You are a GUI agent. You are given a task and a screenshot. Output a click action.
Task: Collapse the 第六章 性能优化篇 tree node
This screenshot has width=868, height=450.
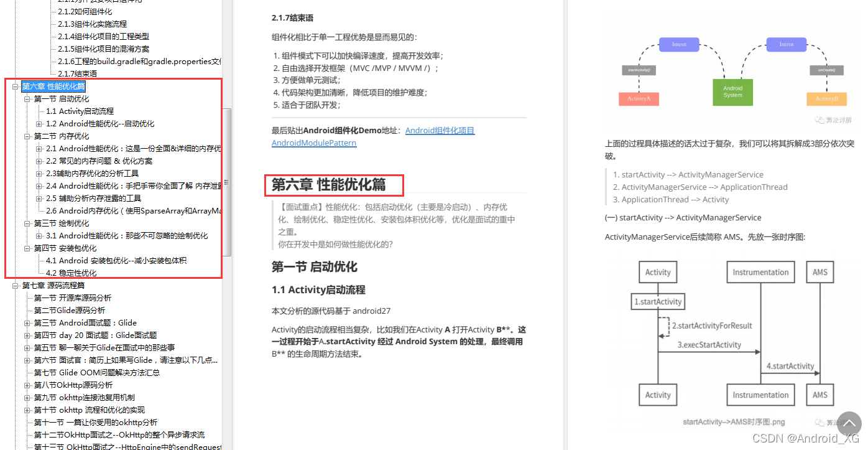coord(15,86)
